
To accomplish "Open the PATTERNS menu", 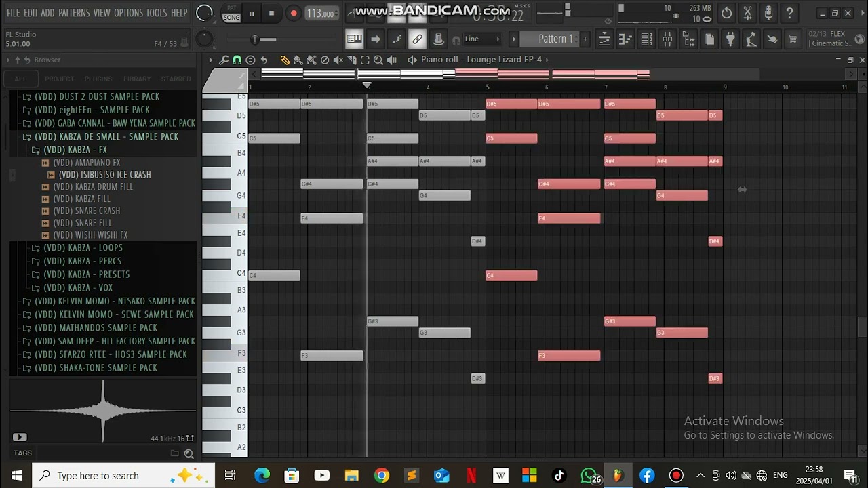I will click(73, 13).
